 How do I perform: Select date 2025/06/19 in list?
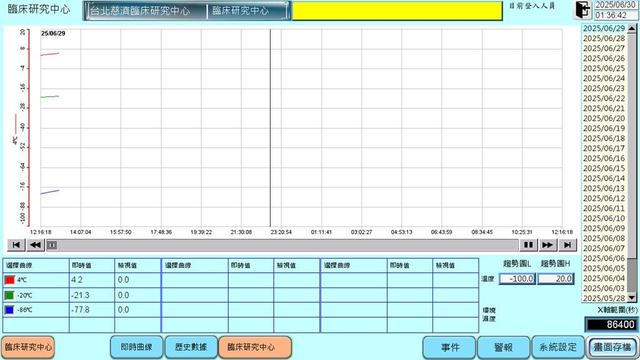click(604, 129)
